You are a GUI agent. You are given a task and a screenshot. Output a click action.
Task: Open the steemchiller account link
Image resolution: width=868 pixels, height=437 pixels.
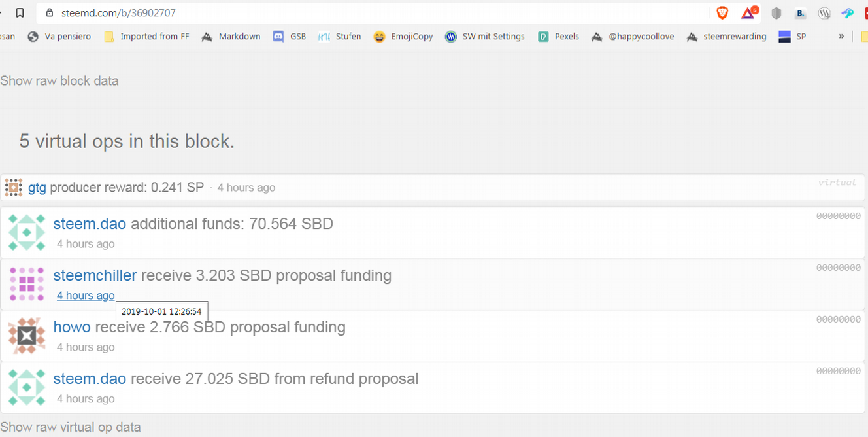coord(95,275)
